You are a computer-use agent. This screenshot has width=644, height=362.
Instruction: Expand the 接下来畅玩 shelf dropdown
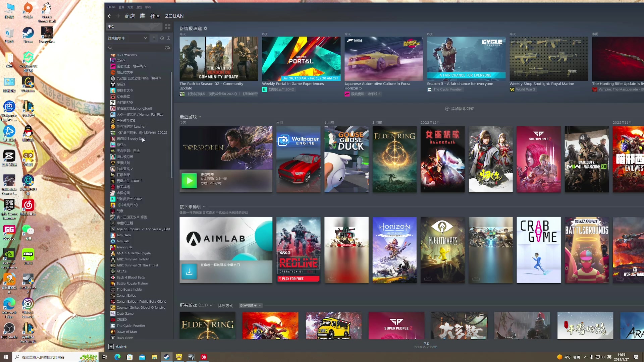[204, 207]
